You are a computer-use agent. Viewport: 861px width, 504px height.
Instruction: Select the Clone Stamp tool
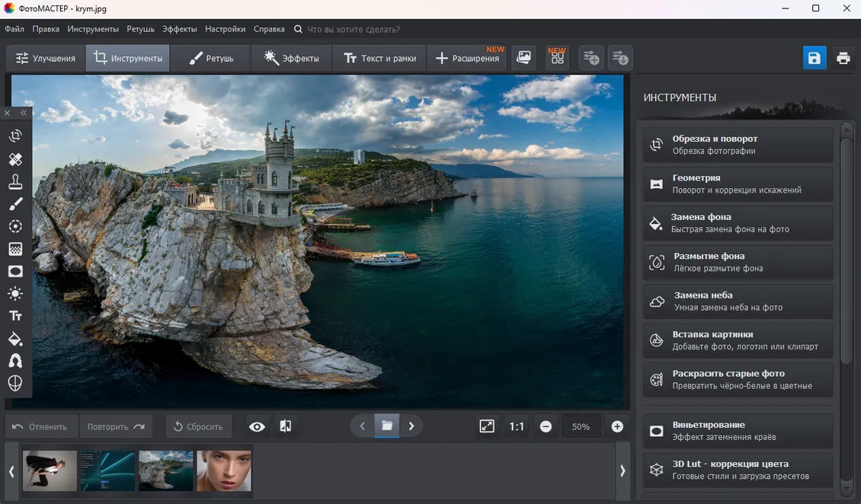point(14,181)
